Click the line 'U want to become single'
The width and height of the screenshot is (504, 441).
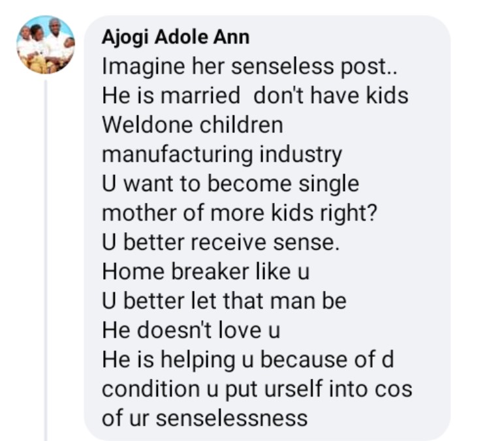click(x=230, y=184)
